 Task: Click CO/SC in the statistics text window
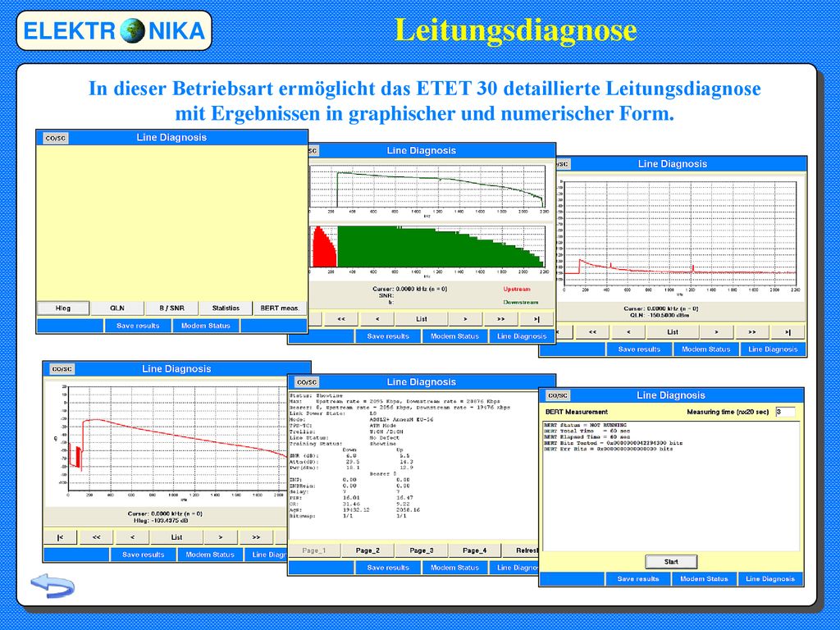pos(307,382)
